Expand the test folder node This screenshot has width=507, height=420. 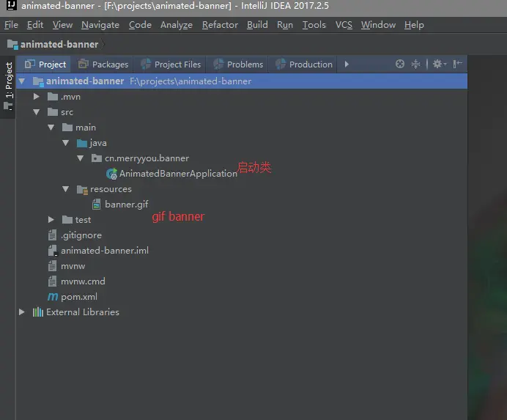51,220
